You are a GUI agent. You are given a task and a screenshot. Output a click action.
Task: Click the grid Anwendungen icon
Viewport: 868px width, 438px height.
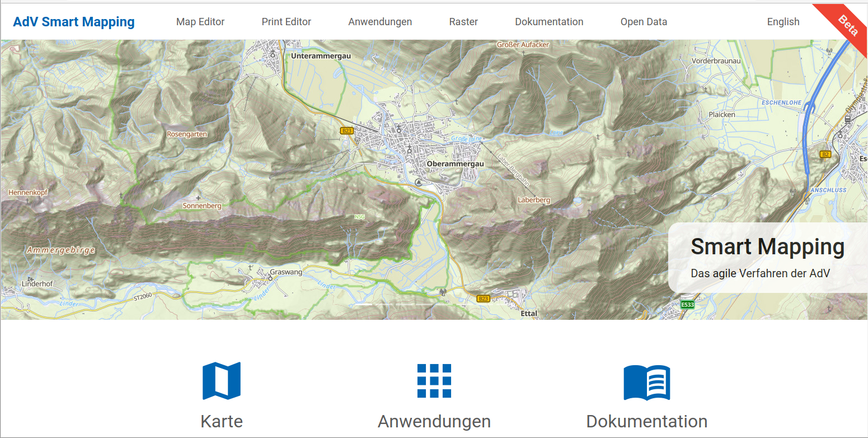(x=434, y=381)
